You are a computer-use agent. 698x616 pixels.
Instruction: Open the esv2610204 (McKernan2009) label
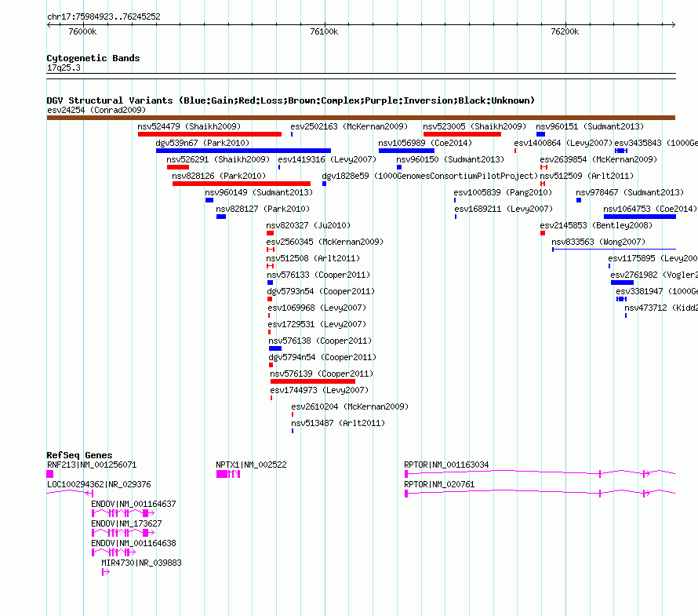[350, 406]
